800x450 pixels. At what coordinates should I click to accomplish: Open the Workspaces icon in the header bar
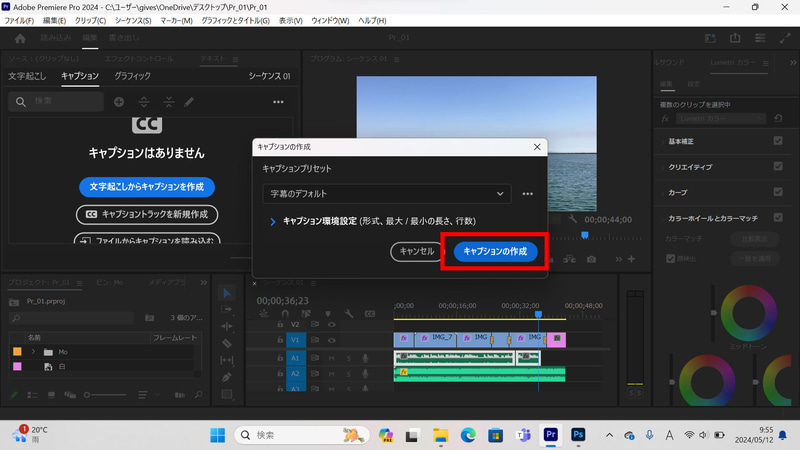coord(710,38)
